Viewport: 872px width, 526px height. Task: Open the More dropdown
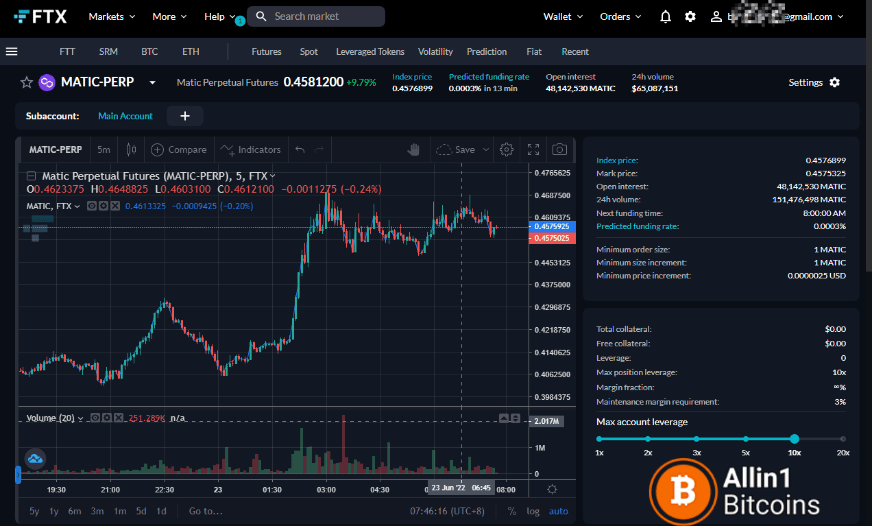pyautogui.click(x=169, y=17)
